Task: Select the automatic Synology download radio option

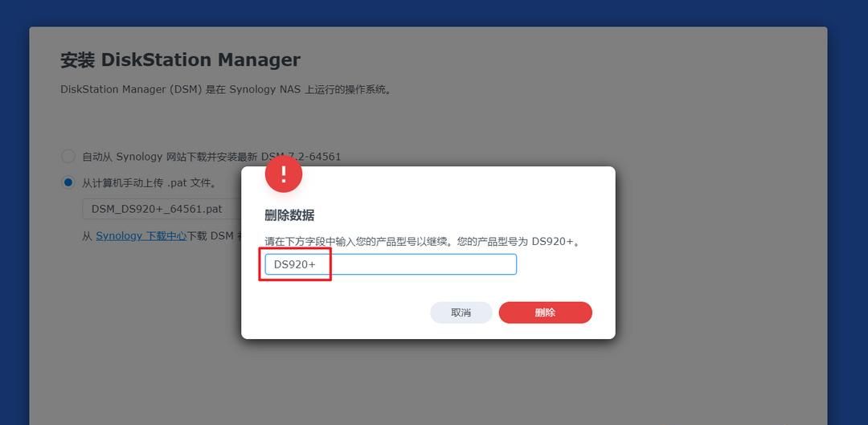Action: coord(68,157)
